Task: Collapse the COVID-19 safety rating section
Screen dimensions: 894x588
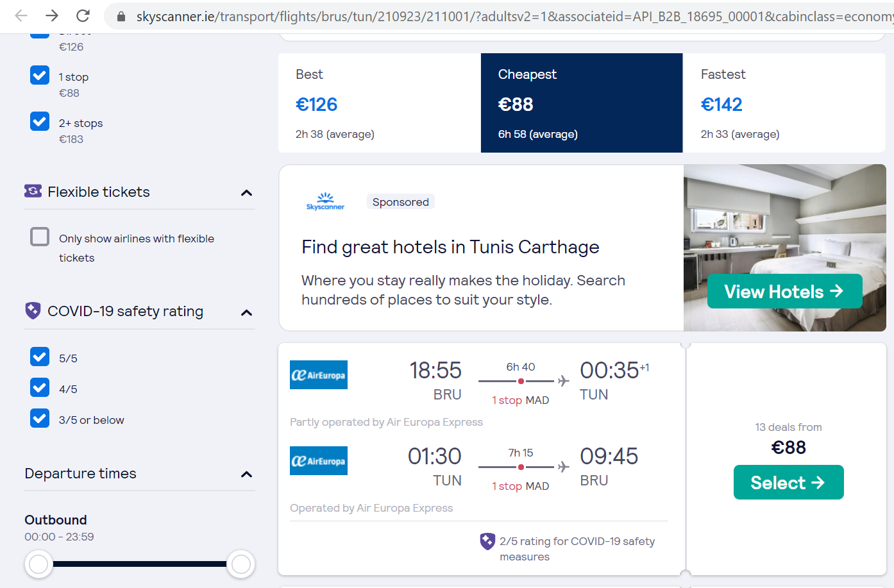Action: coord(246,312)
